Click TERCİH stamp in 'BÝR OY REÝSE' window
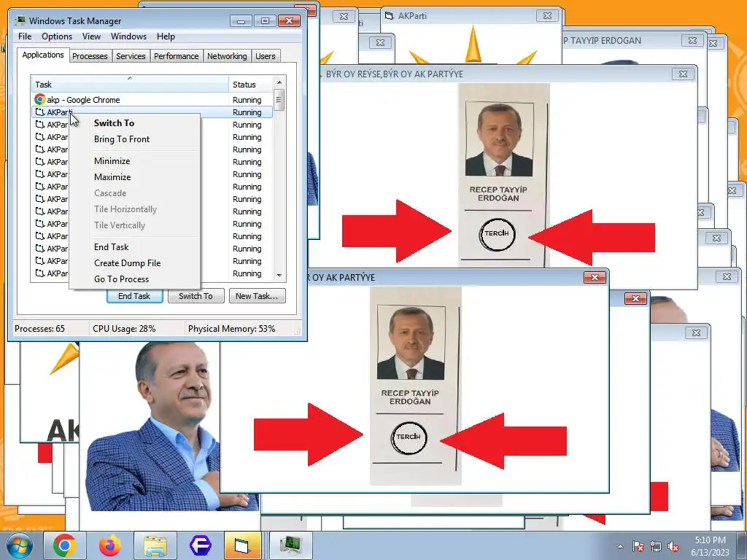 [x=497, y=234]
